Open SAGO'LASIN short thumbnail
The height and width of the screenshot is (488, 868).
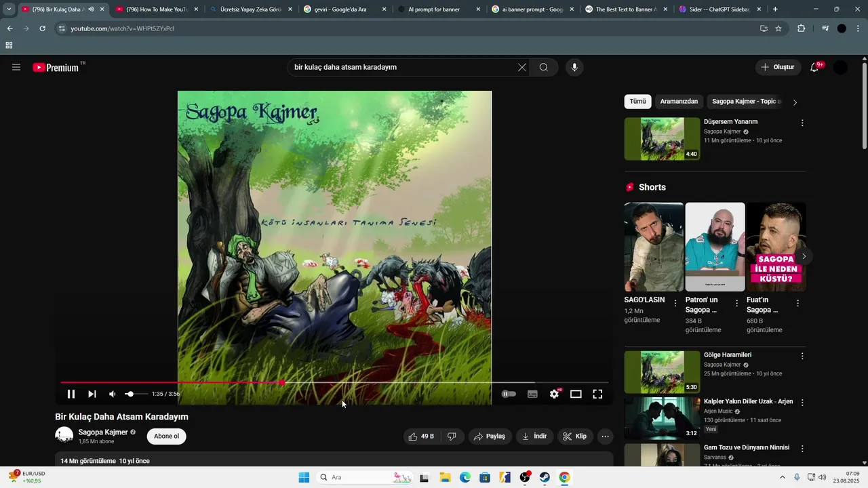654,247
